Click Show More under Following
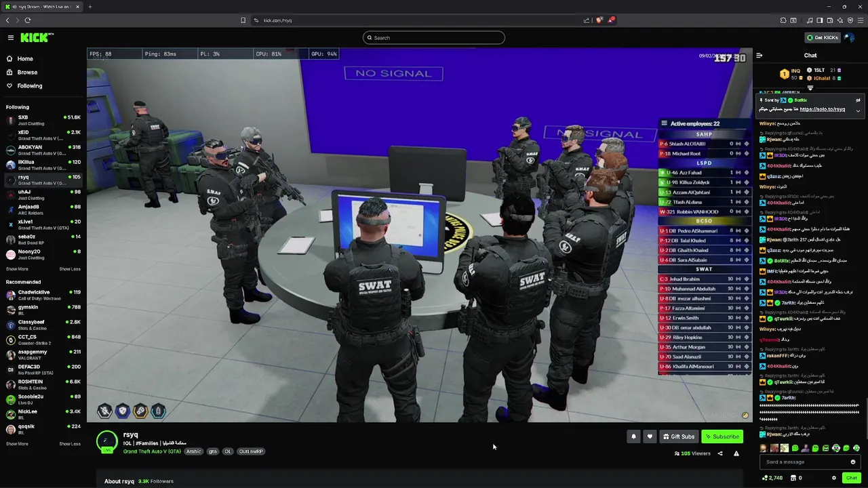This screenshot has height=488, width=868. [x=17, y=269]
